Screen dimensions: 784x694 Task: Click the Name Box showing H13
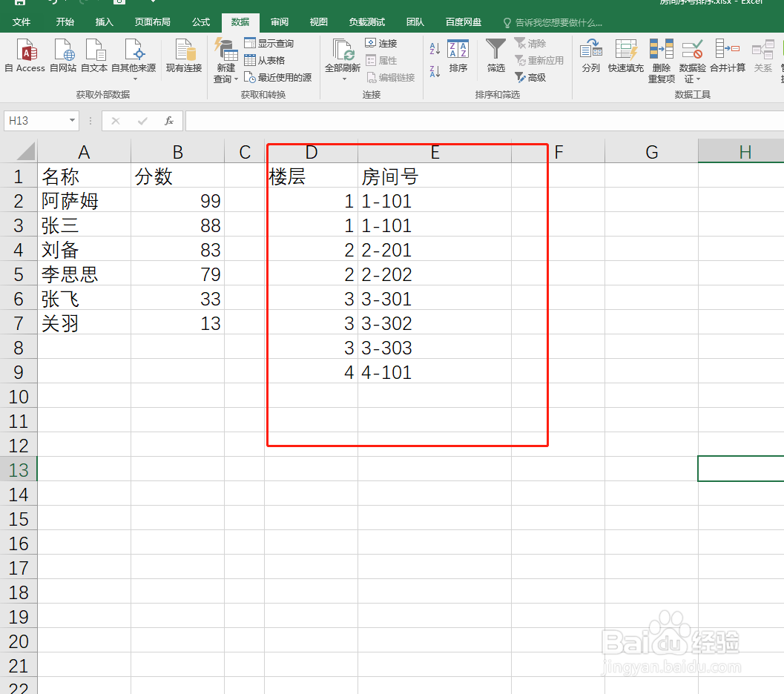click(x=35, y=121)
